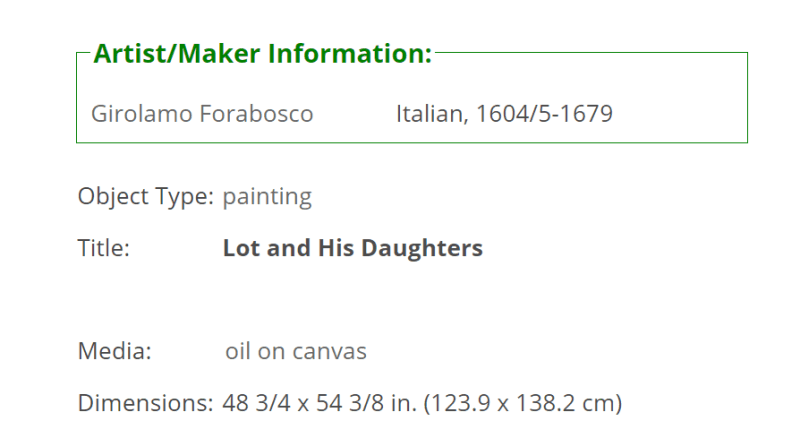This screenshot has height=438, width=800.
Task: Click the word Italian in nationality text
Action: click(432, 113)
